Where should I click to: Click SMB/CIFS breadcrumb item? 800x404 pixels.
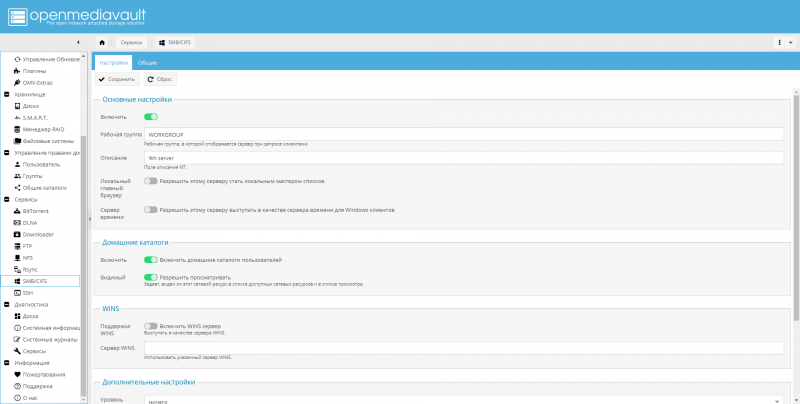175,43
